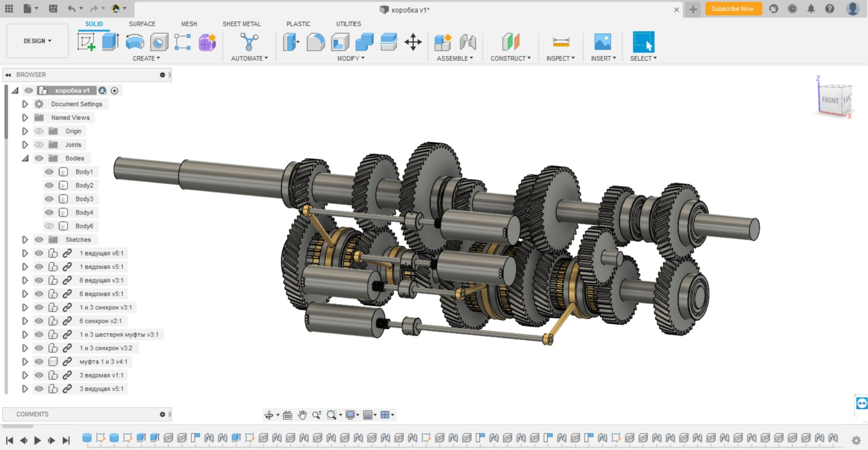Select the Hole tool icon
This screenshot has width=868, height=450.
click(159, 42)
